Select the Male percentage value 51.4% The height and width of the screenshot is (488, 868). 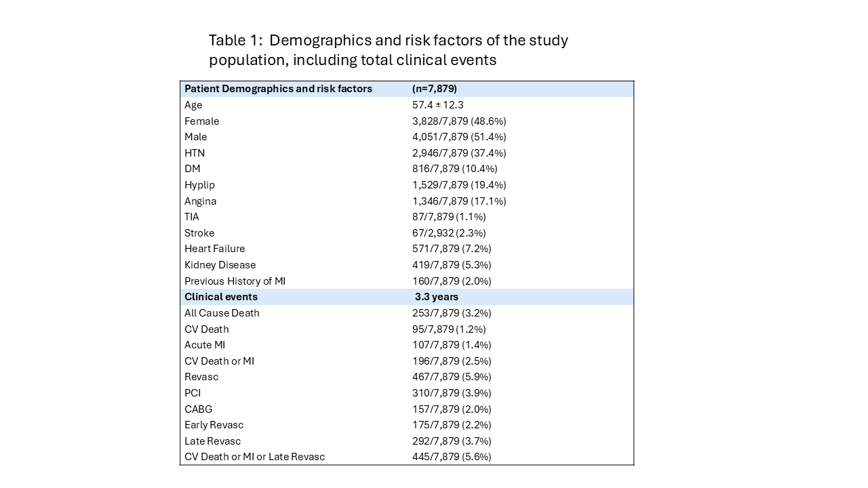[x=488, y=137]
